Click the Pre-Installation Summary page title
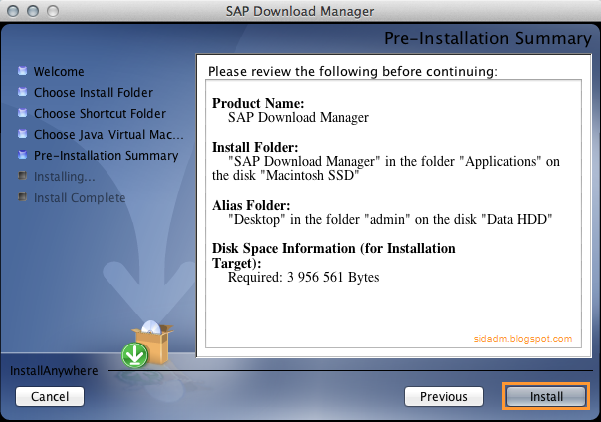This screenshot has height=422, width=601. (488, 38)
